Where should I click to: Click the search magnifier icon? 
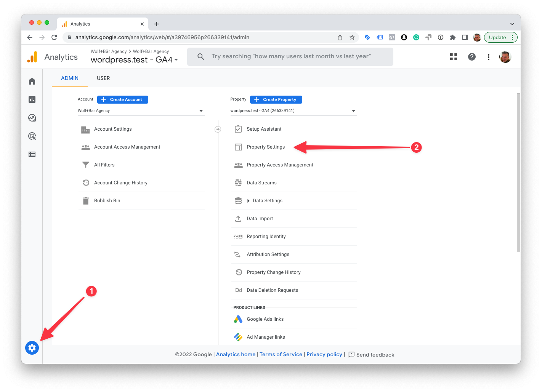(201, 56)
